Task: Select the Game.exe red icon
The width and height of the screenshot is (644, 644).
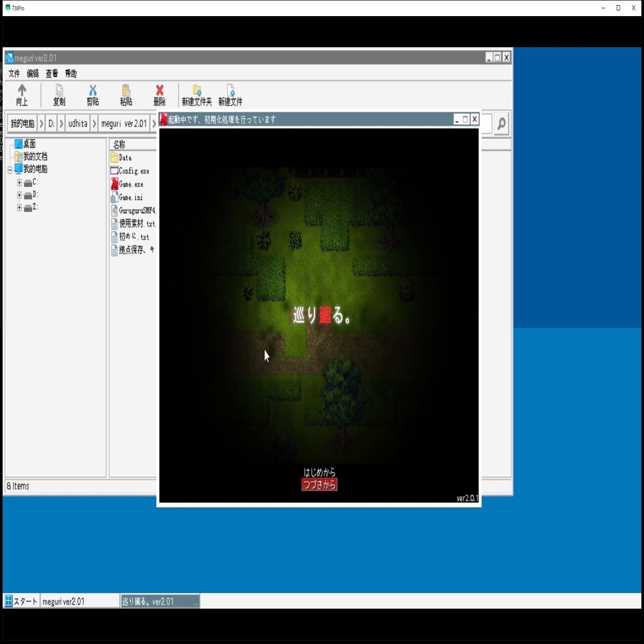Action: (114, 184)
